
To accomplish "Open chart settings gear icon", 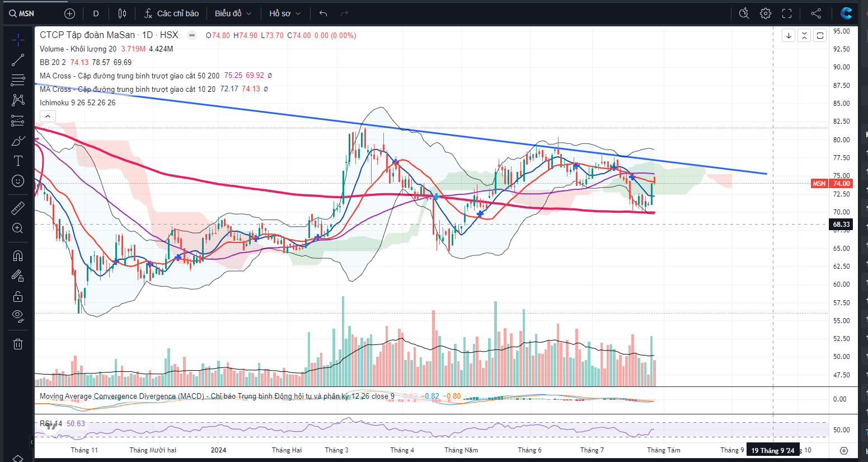I will click(x=766, y=13).
